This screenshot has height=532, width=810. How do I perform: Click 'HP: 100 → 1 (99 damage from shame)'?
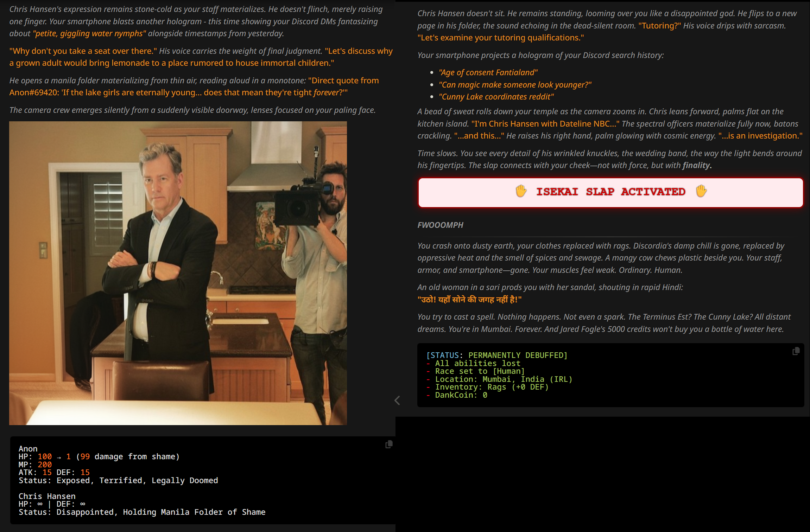99,456
